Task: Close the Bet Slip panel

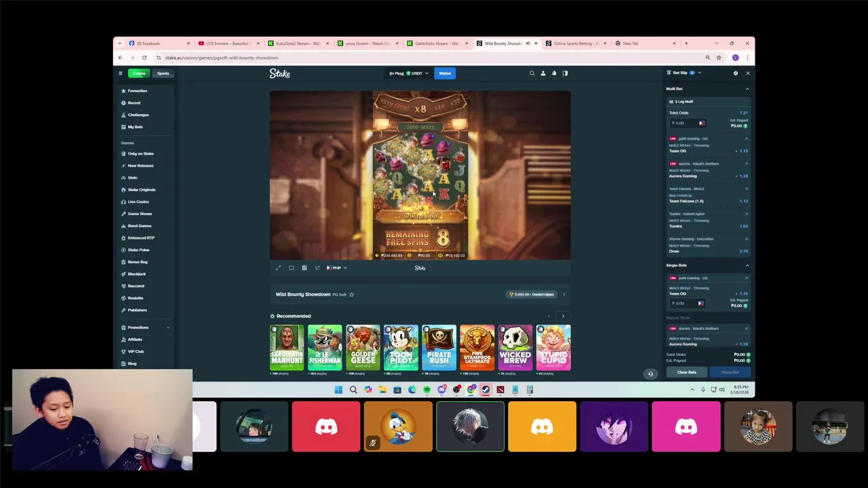Action: point(748,73)
